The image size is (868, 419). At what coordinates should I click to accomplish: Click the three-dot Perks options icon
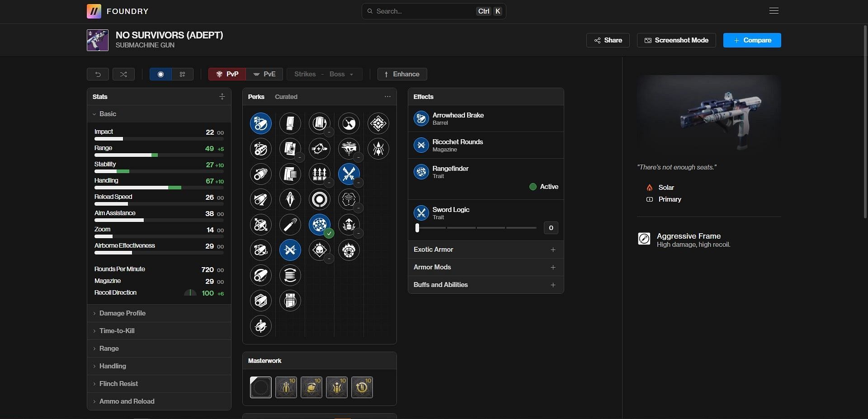click(x=387, y=97)
